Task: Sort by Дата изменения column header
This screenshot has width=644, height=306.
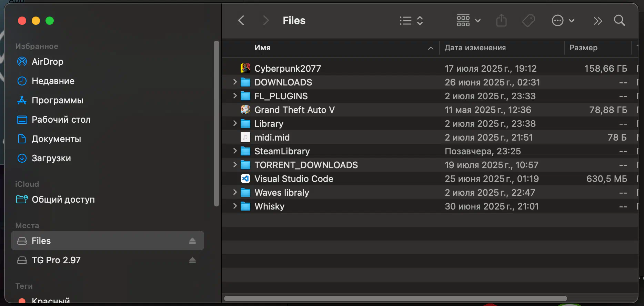Action: [x=475, y=48]
